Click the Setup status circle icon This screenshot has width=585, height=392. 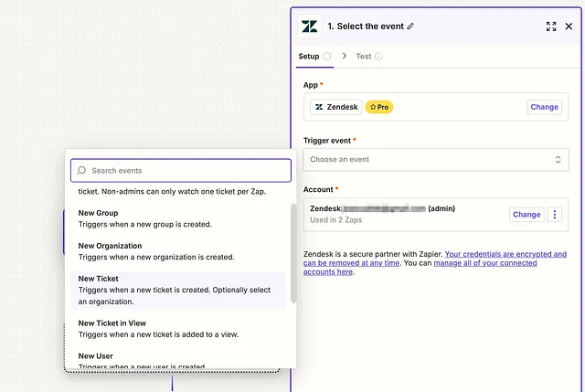click(x=327, y=57)
